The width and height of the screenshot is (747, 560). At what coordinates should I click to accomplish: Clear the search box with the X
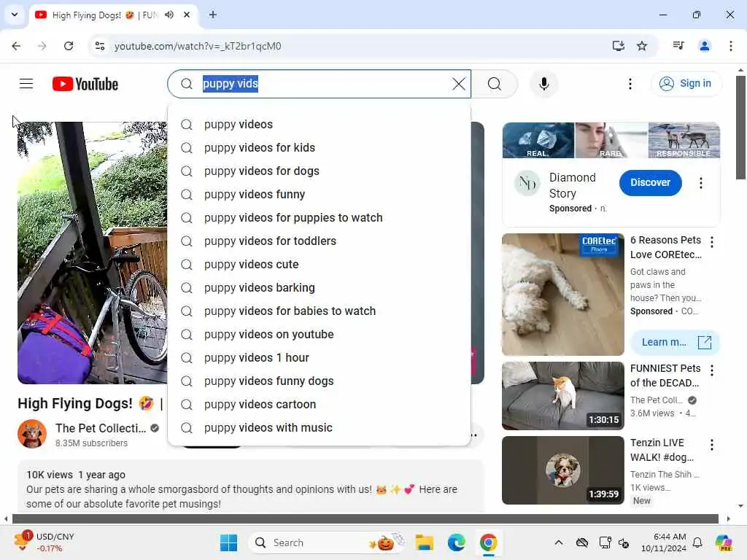[458, 84]
